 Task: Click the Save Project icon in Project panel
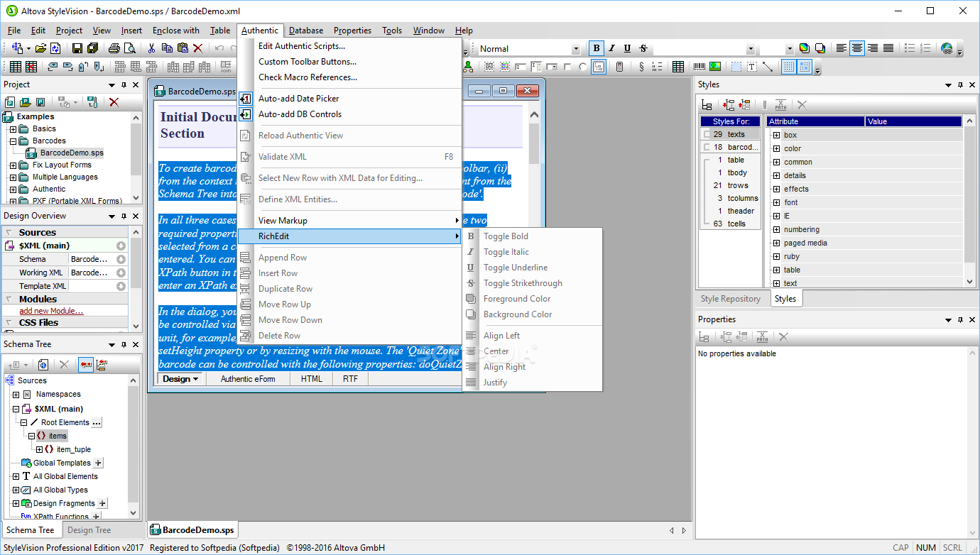point(40,102)
